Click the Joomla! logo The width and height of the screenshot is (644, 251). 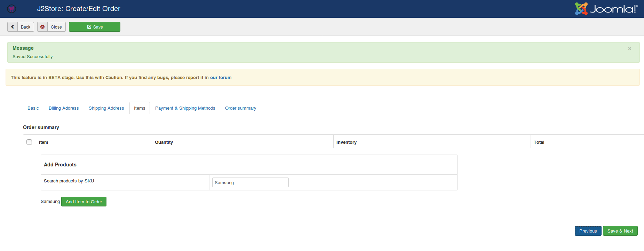[606, 9]
